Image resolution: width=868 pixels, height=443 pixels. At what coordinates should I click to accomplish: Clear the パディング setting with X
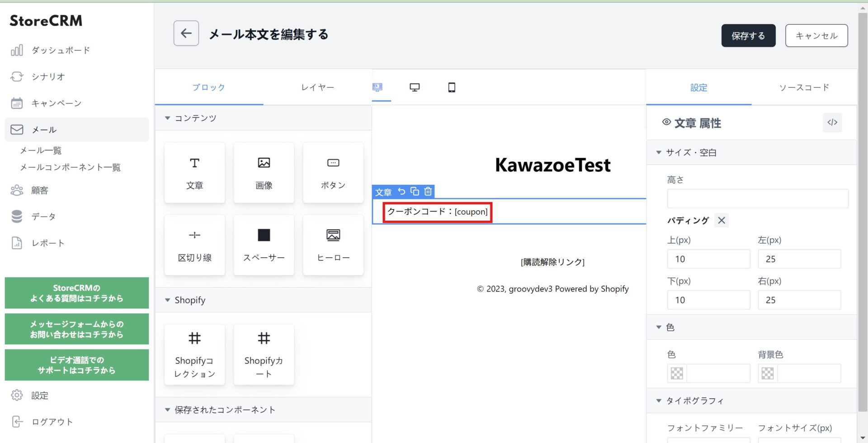(x=722, y=221)
